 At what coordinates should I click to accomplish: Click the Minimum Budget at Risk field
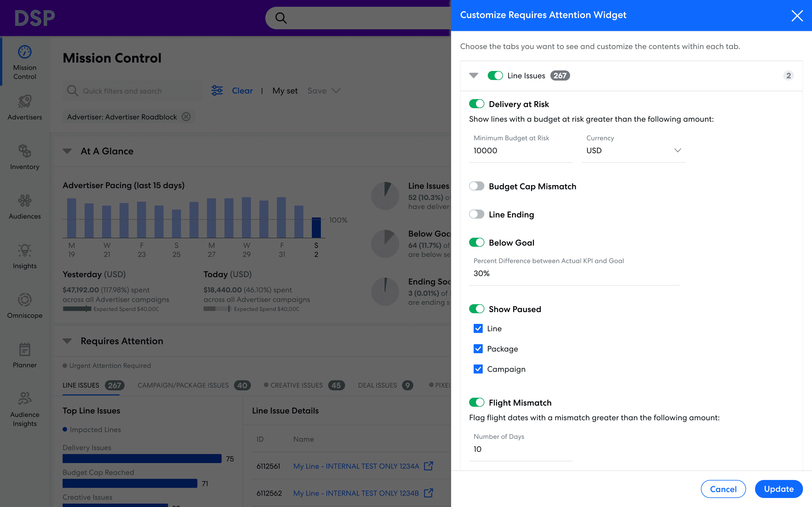coord(520,151)
